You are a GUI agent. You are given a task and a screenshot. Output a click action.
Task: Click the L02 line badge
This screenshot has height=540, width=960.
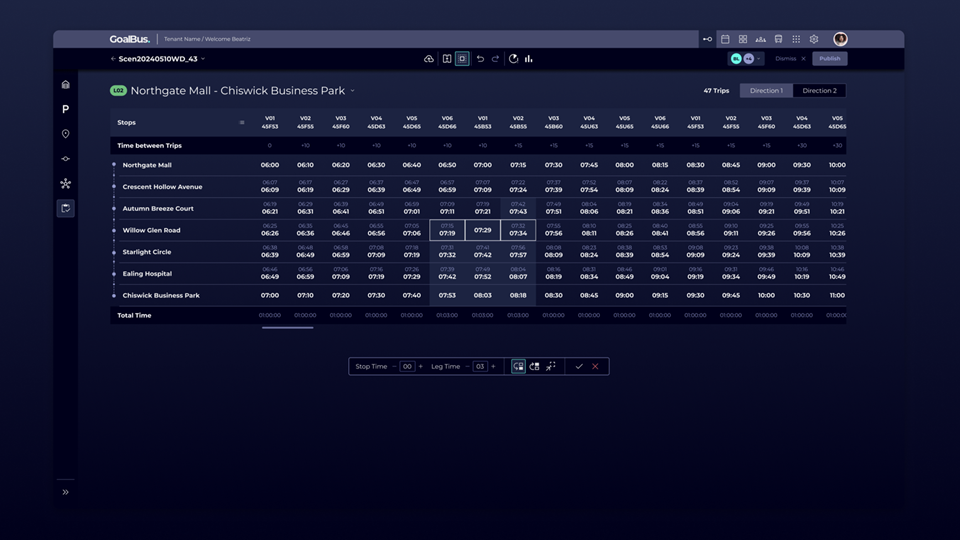(x=118, y=91)
